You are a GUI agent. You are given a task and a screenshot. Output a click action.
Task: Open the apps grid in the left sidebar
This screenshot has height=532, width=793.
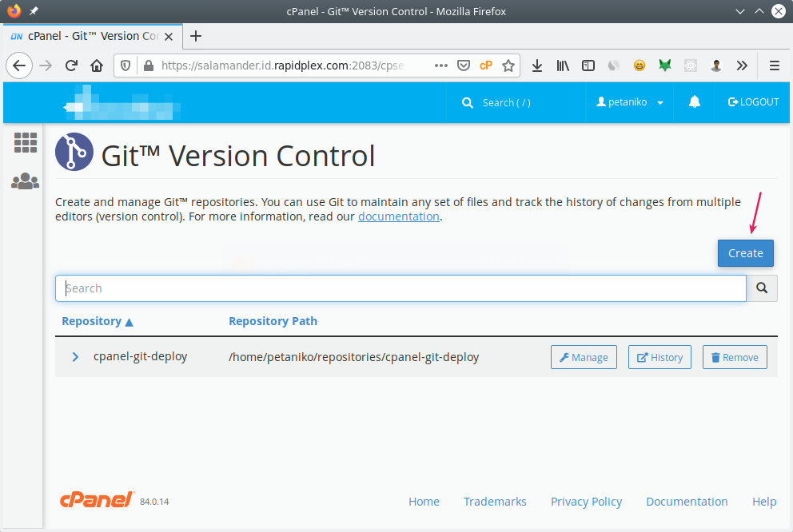click(25, 142)
